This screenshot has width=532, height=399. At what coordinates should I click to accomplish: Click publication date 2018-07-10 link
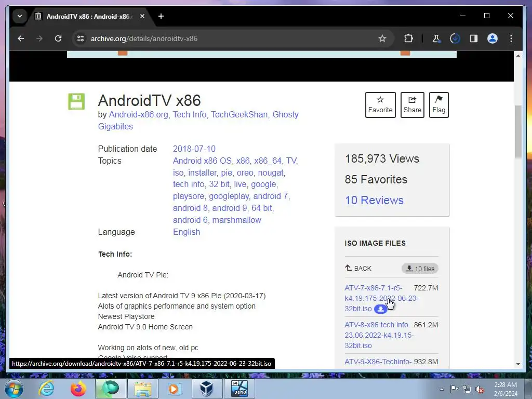tap(194, 149)
